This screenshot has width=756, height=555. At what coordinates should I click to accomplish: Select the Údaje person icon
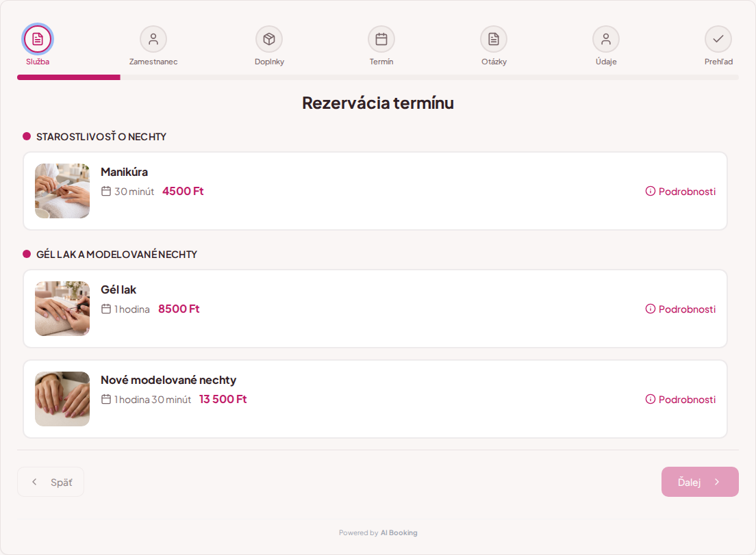tap(606, 39)
